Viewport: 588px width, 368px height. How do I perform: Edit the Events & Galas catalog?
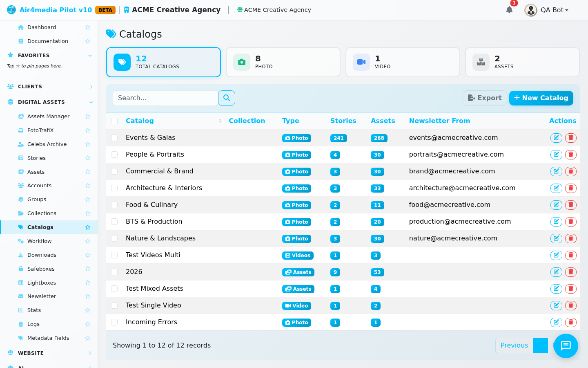(x=556, y=138)
